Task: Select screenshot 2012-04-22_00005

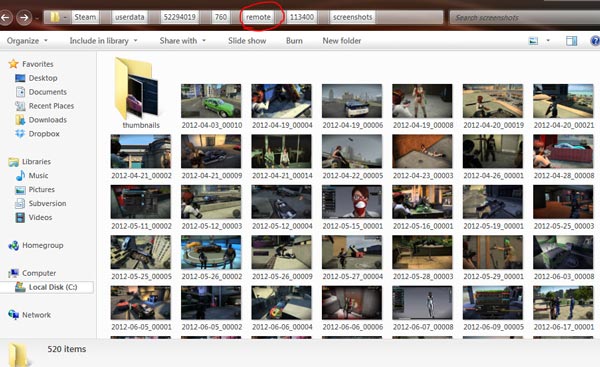Action: point(352,157)
